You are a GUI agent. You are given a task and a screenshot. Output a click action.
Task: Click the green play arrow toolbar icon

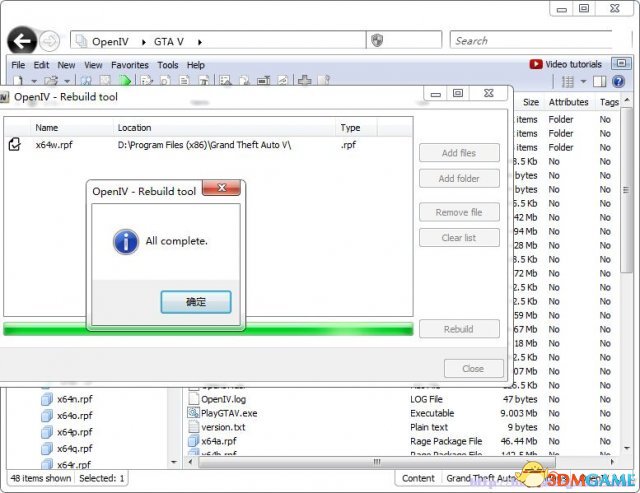click(125, 81)
